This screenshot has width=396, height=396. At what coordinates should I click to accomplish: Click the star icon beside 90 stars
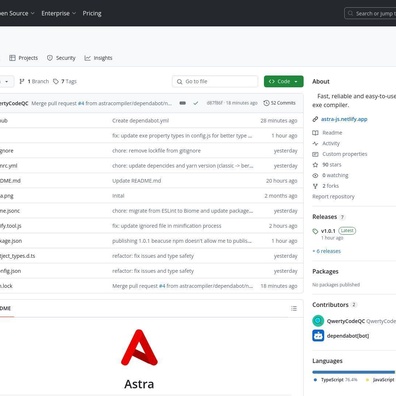click(315, 165)
